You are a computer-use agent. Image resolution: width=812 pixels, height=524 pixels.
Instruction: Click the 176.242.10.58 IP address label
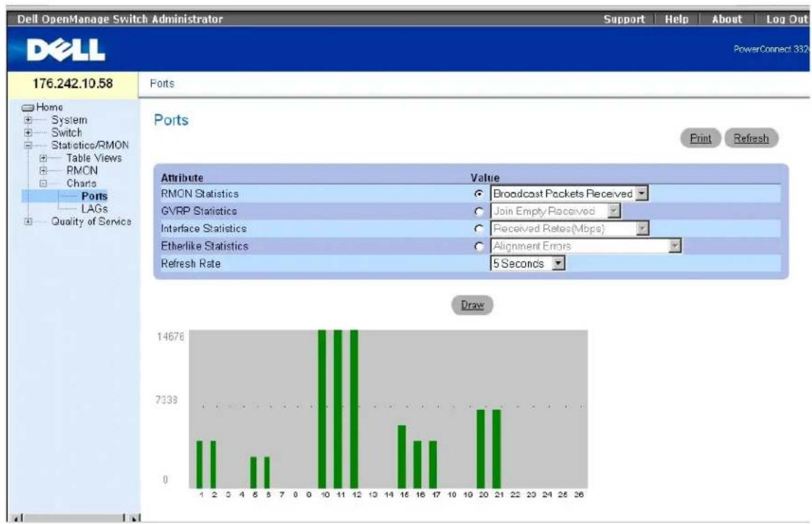[x=72, y=83]
